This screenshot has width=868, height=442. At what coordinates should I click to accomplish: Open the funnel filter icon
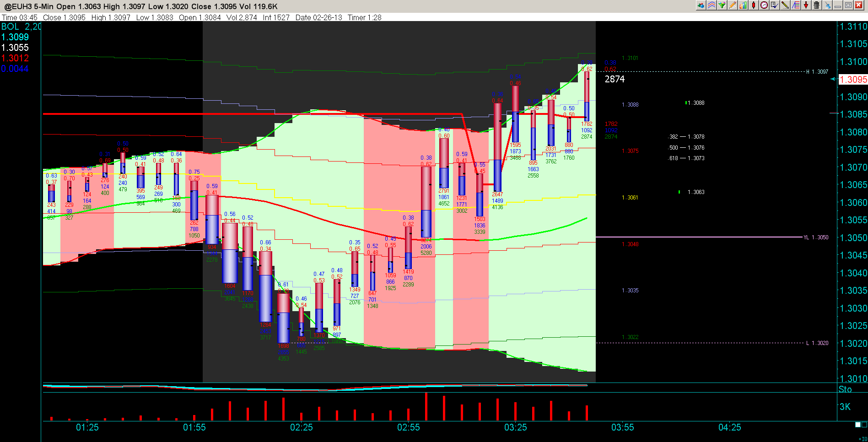click(722, 5)
